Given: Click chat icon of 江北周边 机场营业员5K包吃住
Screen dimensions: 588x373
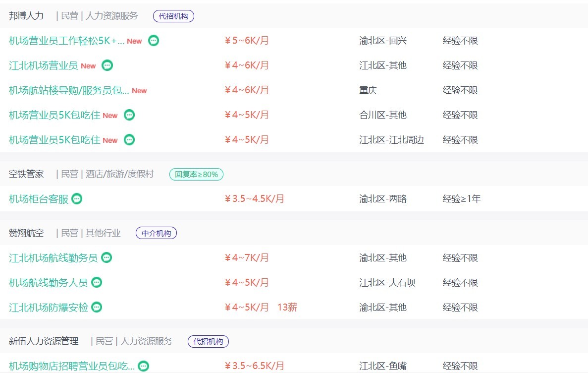Looking at the screenshot, I should 129,140.
